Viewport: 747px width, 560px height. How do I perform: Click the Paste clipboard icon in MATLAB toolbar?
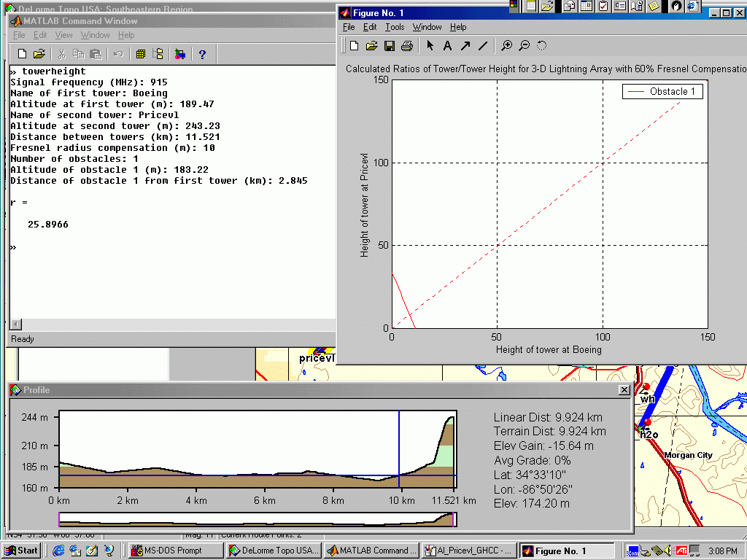coord(96,54)
